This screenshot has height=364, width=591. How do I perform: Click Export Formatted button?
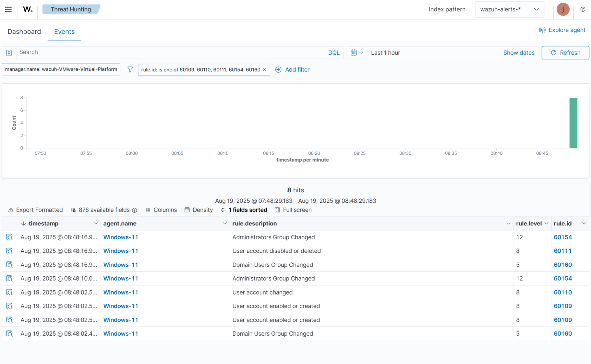coord(35,210)
